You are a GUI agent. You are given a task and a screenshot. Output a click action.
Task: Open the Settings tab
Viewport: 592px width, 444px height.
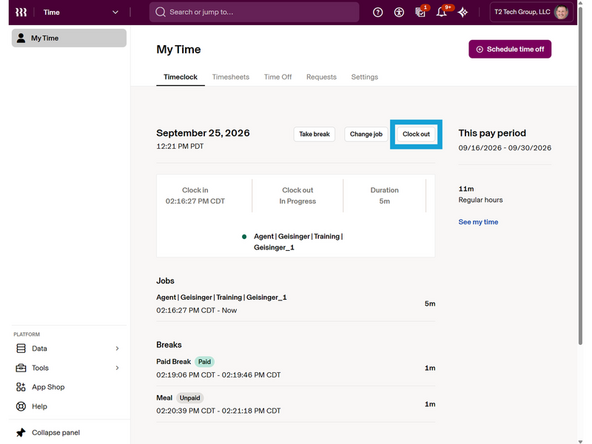[x=364, y=77]
